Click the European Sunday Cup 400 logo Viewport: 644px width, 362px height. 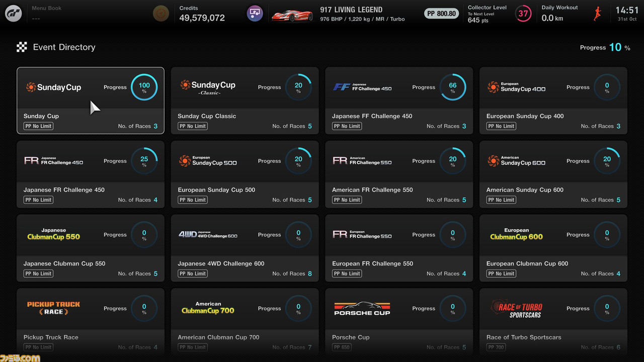coord(516,87)
